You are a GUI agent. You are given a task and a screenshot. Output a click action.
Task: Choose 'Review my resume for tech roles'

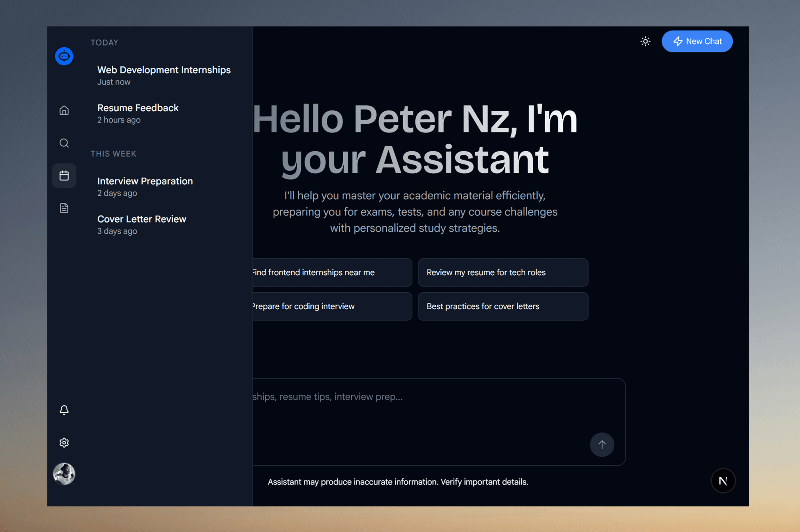tap(502, 272)
